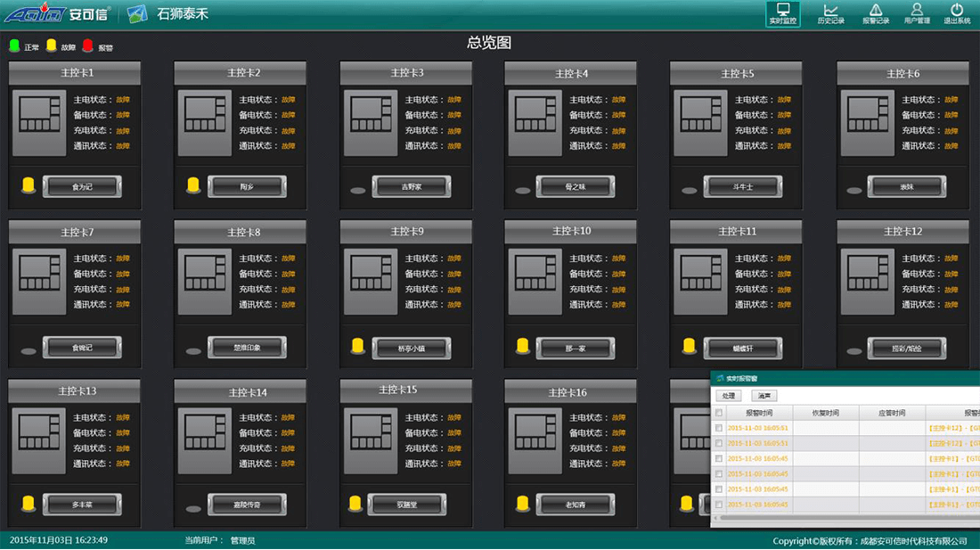
Task: Click the device panel icon in 主控卡9
Action: [x=371, y=282]
